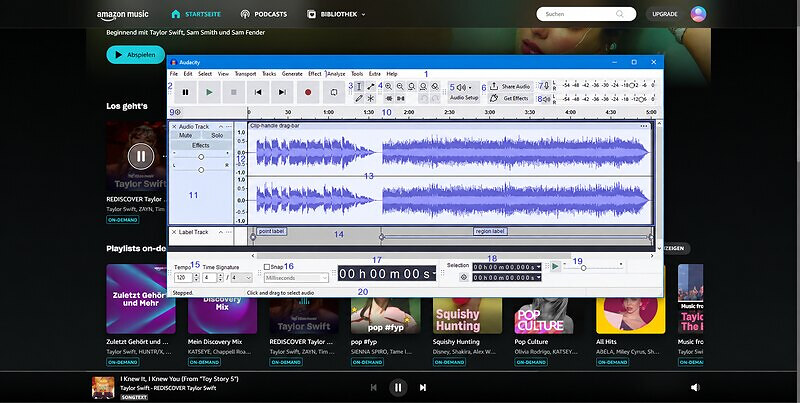Click Fit selection to width zoom icon
Image resolution: width=800 pixels, height=403 pixels.
point(412,87)
